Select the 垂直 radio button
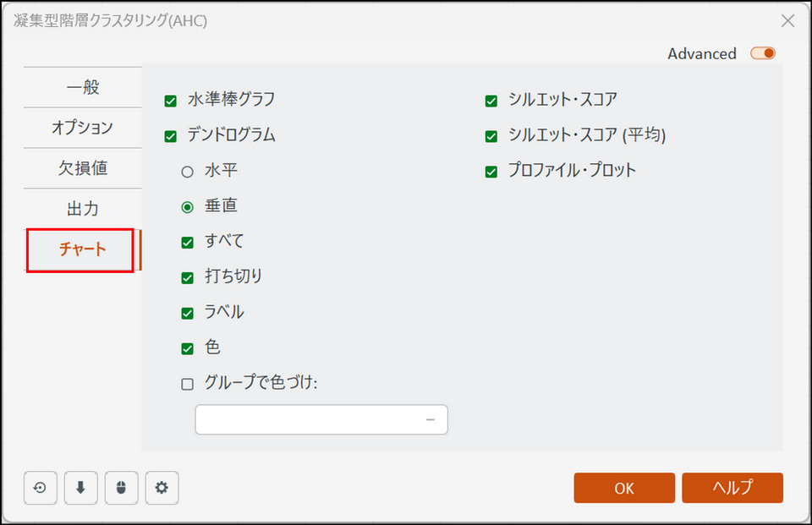Viewport: 812px width, 525px height. point(188,207)
